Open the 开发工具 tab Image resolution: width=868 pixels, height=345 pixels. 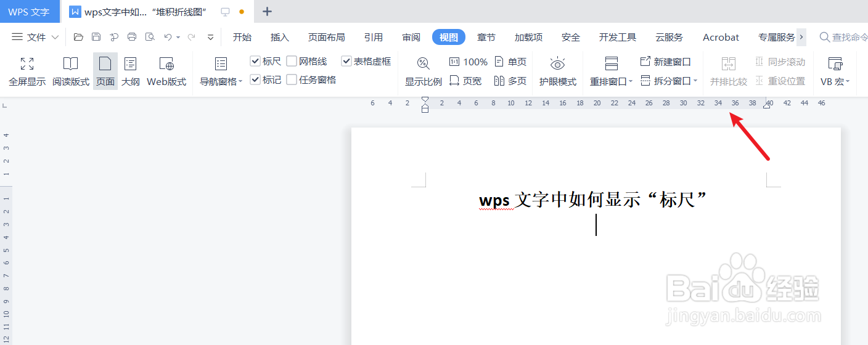[618, 37]
